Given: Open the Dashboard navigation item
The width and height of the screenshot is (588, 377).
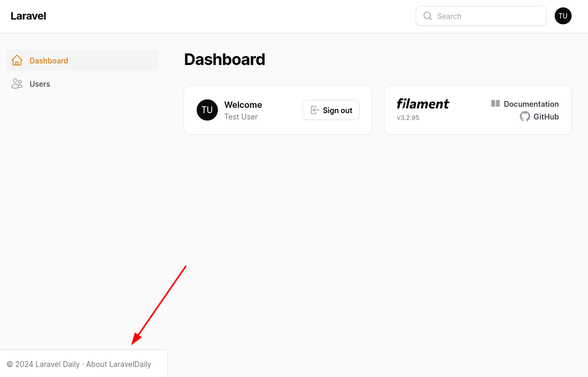Looking at the screenshot, I should 82,60.
